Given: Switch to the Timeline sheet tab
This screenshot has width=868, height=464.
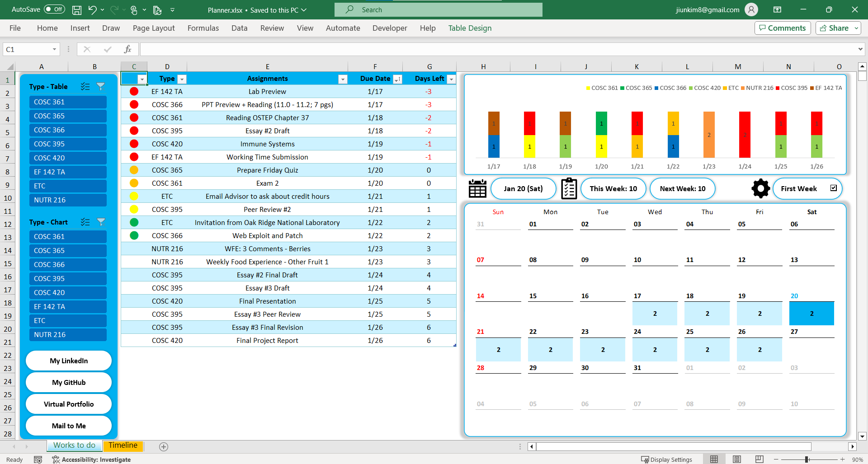Looking at the screenshot, I should [123, 445].
